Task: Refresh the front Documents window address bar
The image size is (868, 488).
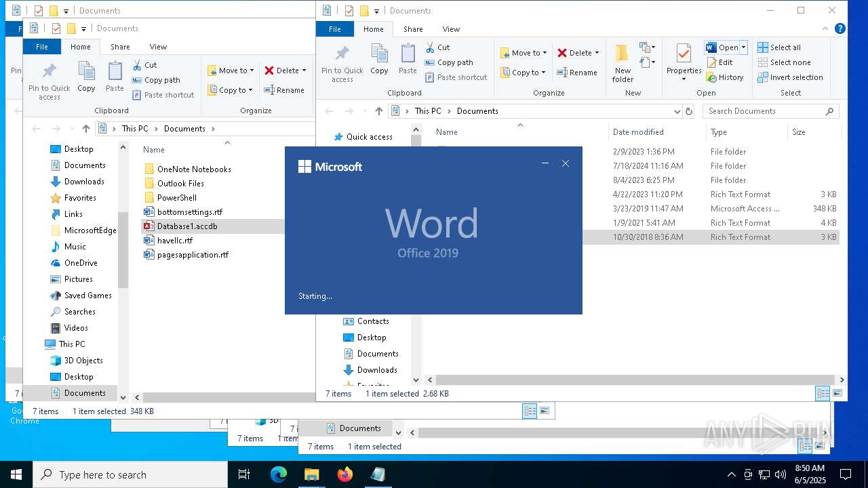Action: [689, 111]
